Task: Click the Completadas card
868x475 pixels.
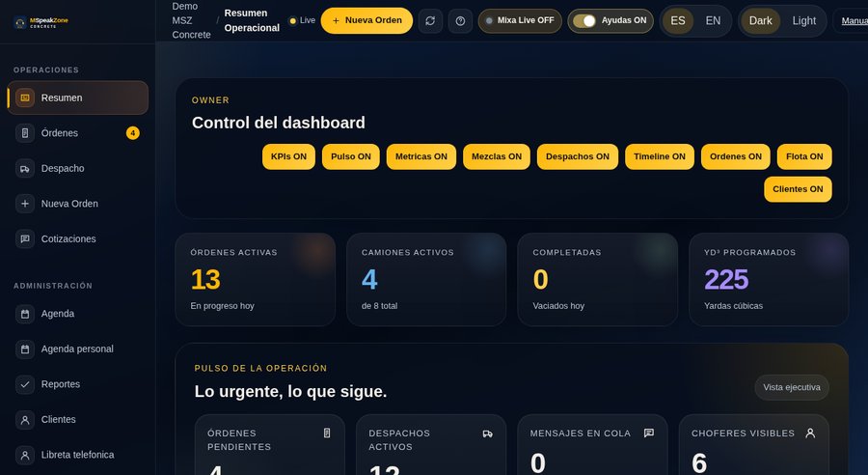Action: (x=597, y=279)
